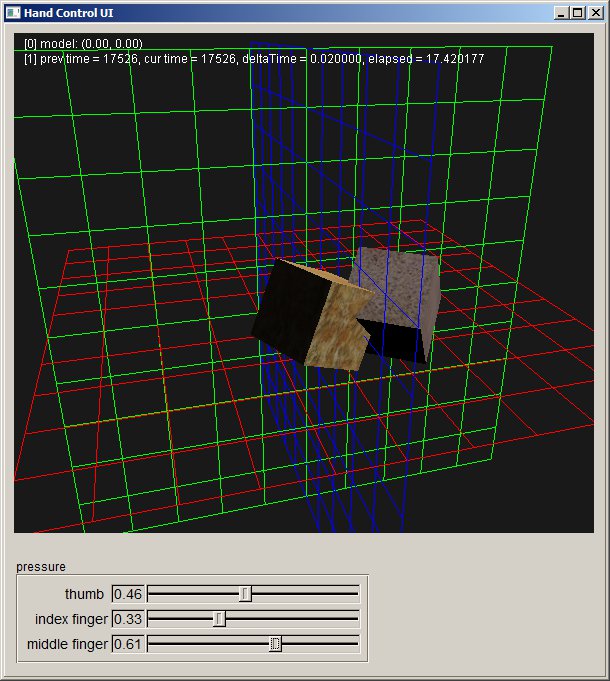Image resolution: width=610 pixels, height=681 pixels.
Task: Click the brown marble textured cube face
Action: [x=338, y=326]
